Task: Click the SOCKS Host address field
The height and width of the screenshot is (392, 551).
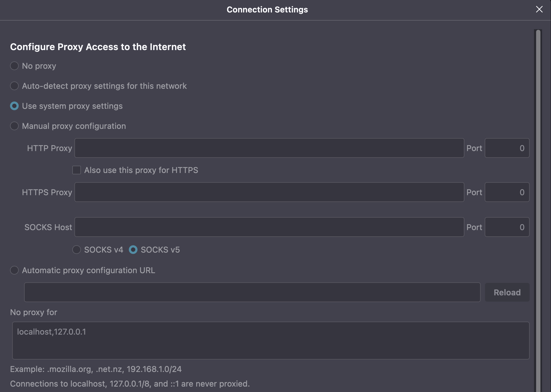Action: 269,227
